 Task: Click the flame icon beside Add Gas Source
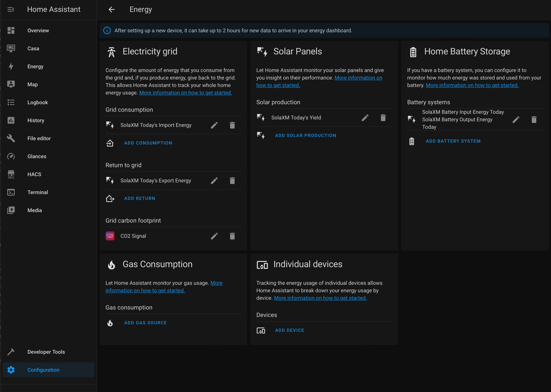pyautogui.click(x=110, y=323)
